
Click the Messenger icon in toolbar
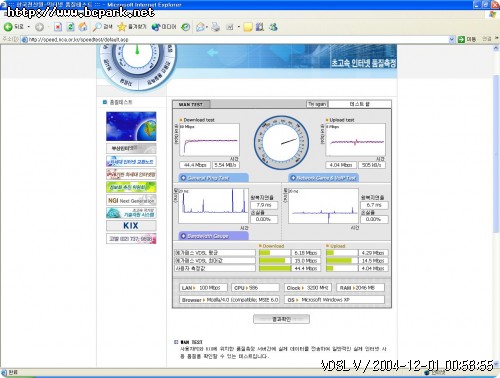tap(273, 27)
